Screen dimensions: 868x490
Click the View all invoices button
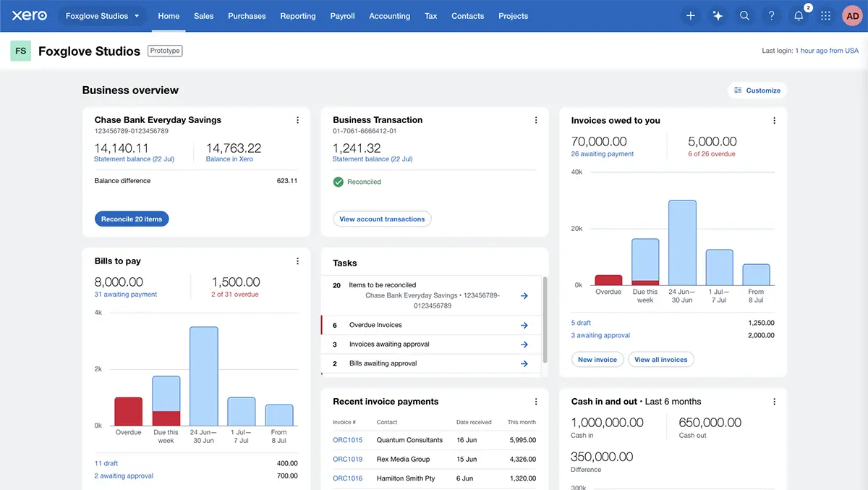click(660, 359)
